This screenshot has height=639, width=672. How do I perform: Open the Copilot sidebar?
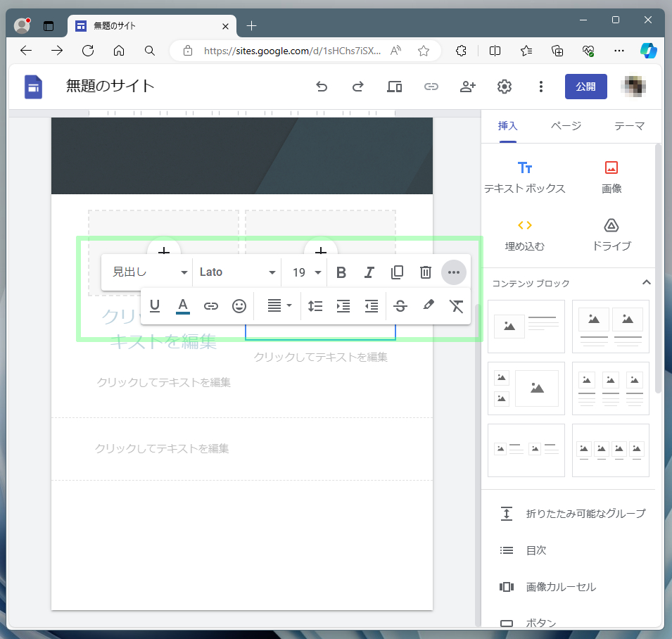pos(649,51)
